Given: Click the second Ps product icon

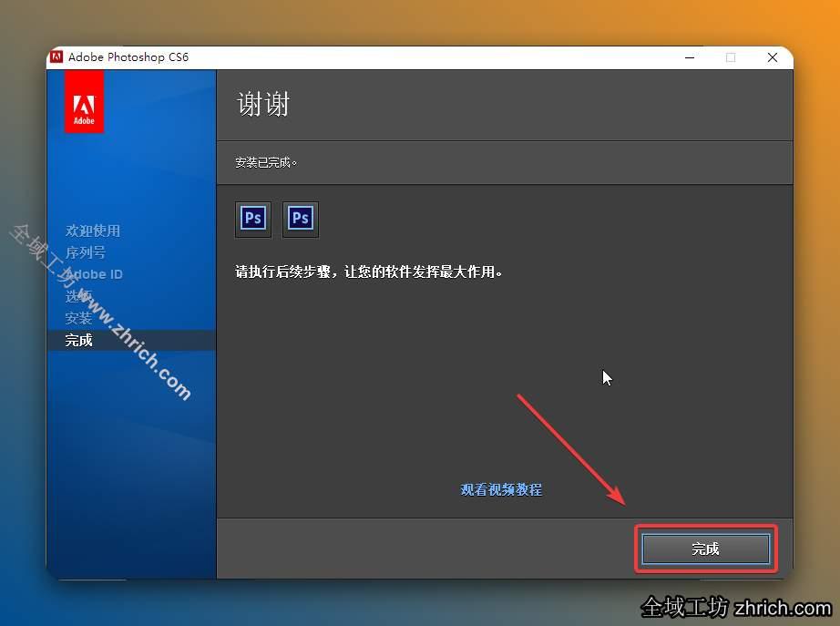Looking at the screenshot, I should (x=301, y=219).
